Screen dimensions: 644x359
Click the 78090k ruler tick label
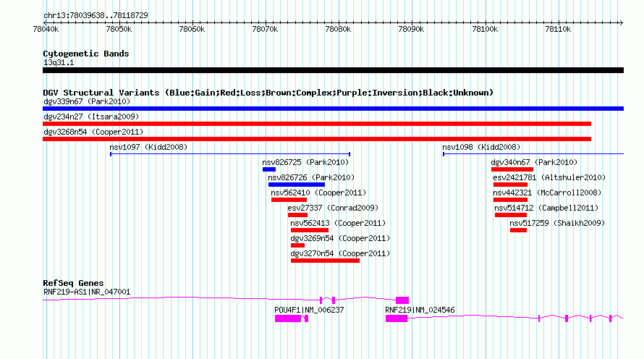[x=411, y=29]
